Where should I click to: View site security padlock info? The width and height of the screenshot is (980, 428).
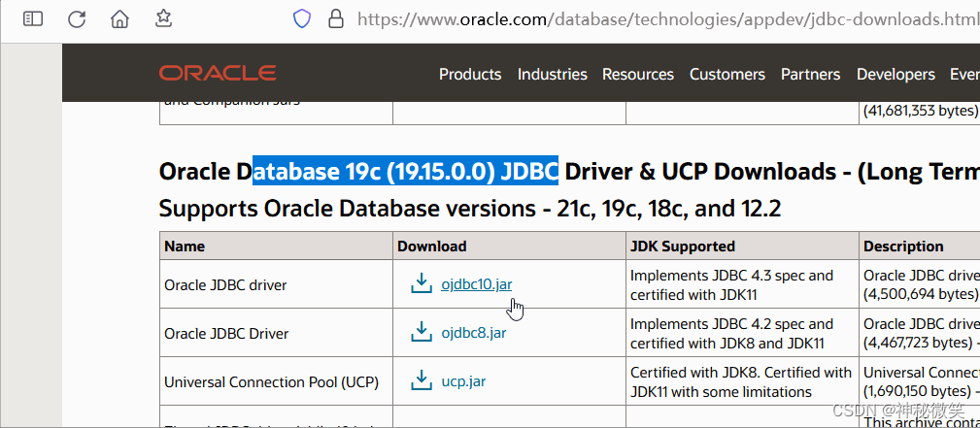[x=336, y=19]
